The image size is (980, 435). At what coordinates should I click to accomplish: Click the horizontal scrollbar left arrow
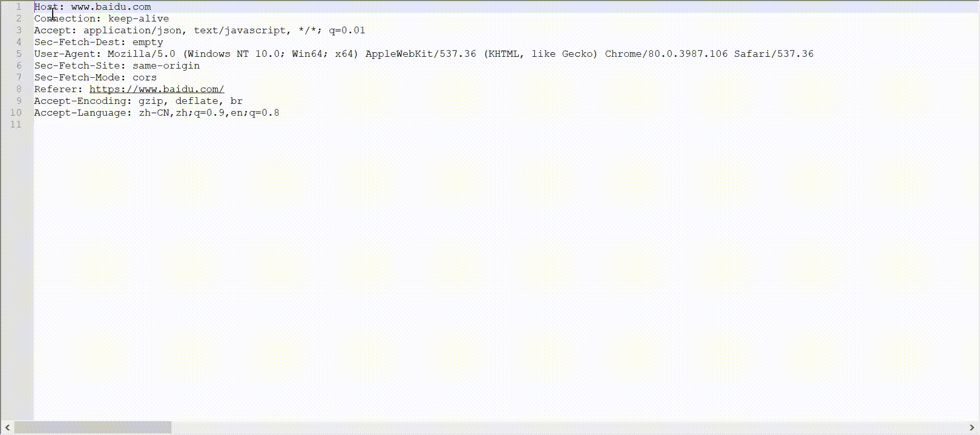pyautogui.click(x=7, y=427)
